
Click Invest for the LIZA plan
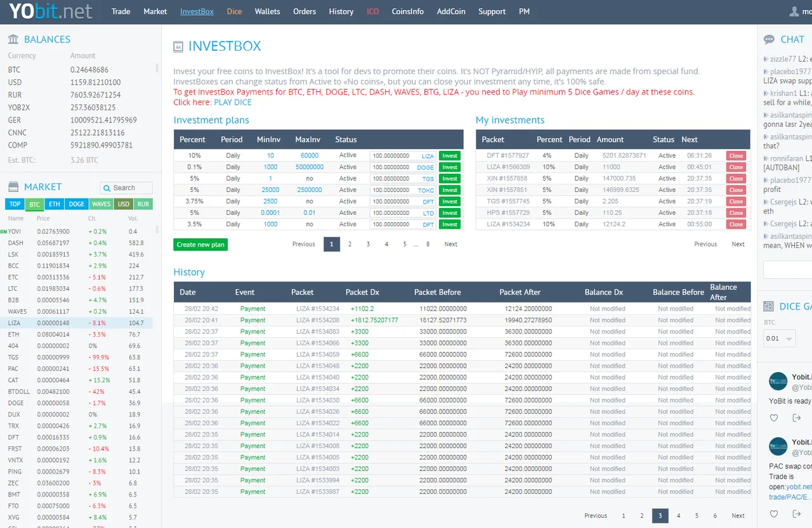click(x=450, y=156)
